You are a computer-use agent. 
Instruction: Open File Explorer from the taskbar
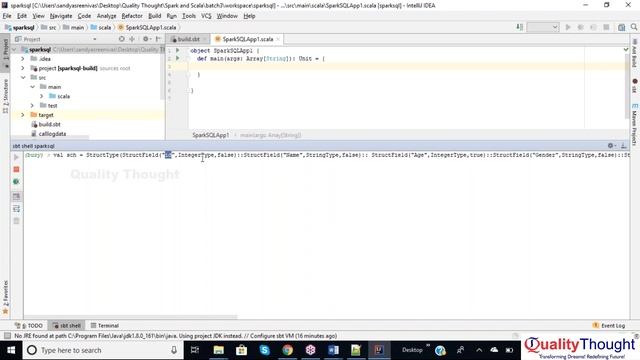point(219,350)
